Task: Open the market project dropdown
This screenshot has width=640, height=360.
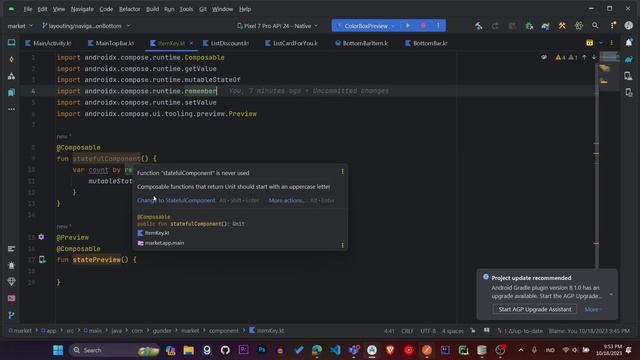Action: [x=20, y=26]
